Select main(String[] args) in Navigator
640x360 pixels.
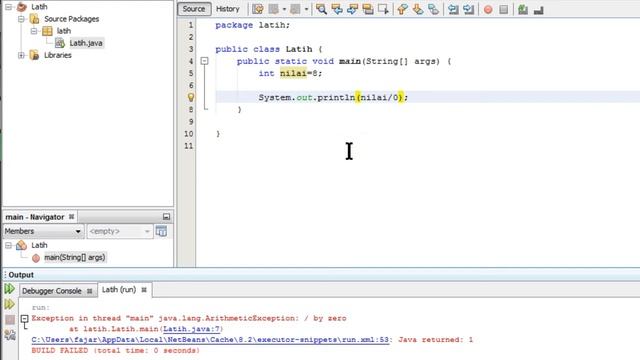point(75,258)
